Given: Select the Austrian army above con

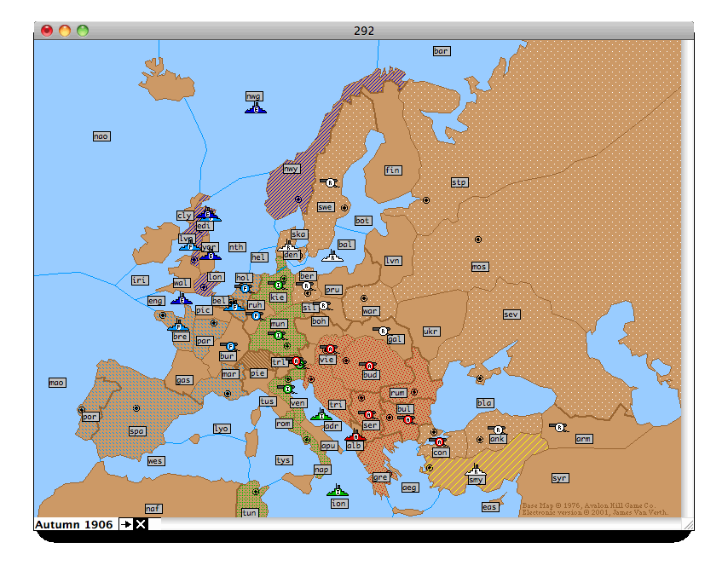Looking at the screenshot, I should pyautogui.click(x=439, y=441).
